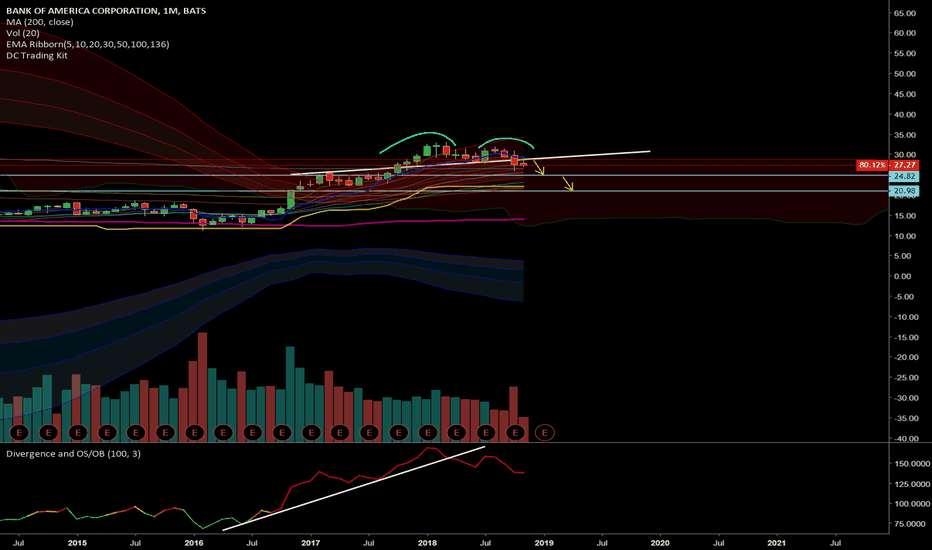Viewport: 932px width, 550px height.
Task: Click the 2015 label on the time axis
Action: [77, 543]
